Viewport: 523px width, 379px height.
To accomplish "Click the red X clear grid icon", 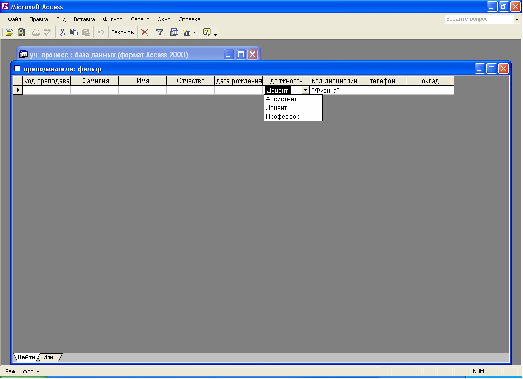I will [x=145, y=32].
